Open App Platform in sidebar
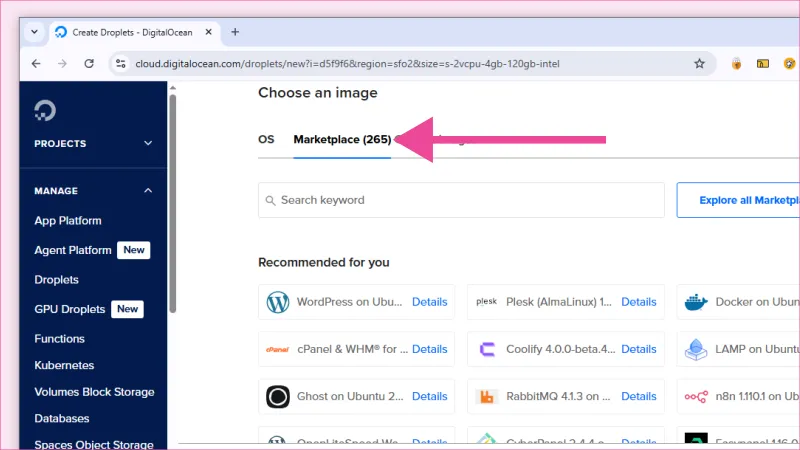This screenshot has height=450, width=800. [x=68, y=220]
